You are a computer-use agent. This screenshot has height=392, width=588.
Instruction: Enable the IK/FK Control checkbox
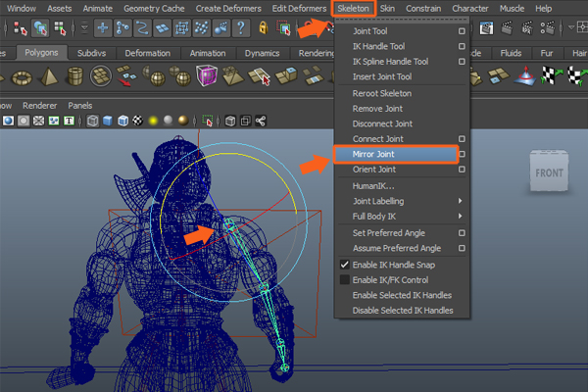click(x=344, y=280)
